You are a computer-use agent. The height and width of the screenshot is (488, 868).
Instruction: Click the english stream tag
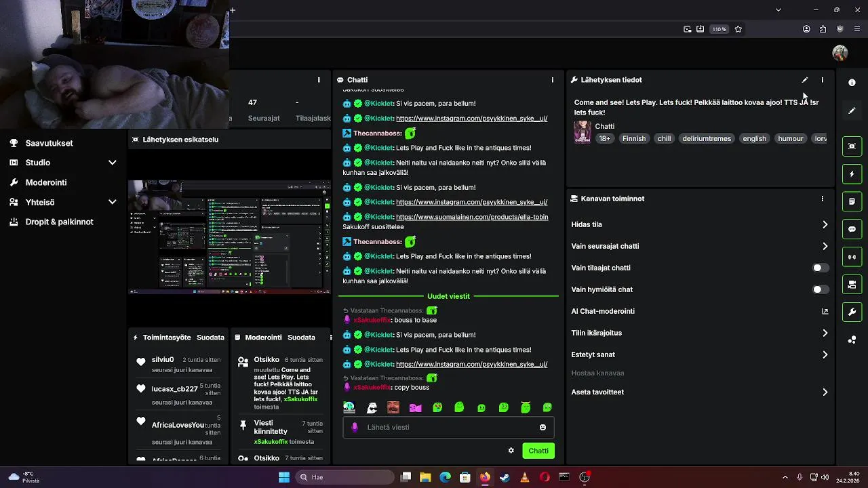754,138
